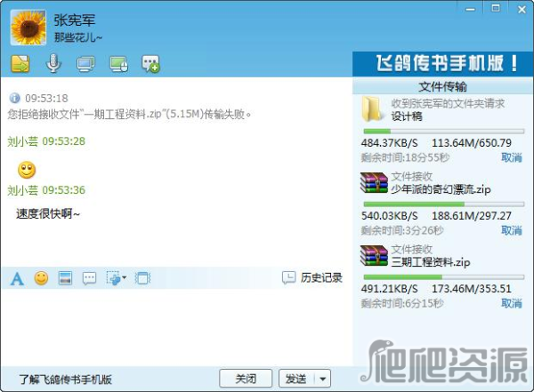Click 飞鸽传书手机版 banner
Screen dimensions: 534x392
click(x=442, y=64)
